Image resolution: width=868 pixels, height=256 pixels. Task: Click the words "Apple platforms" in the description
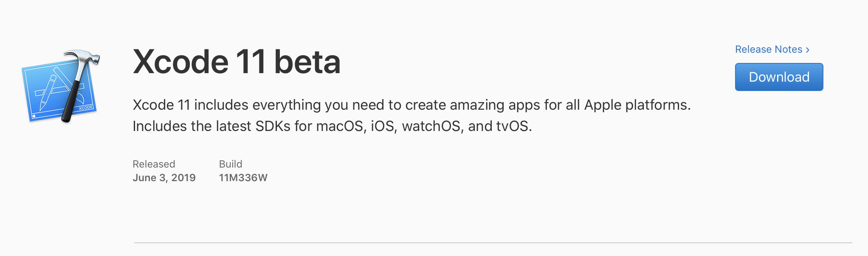click(636, 105)
